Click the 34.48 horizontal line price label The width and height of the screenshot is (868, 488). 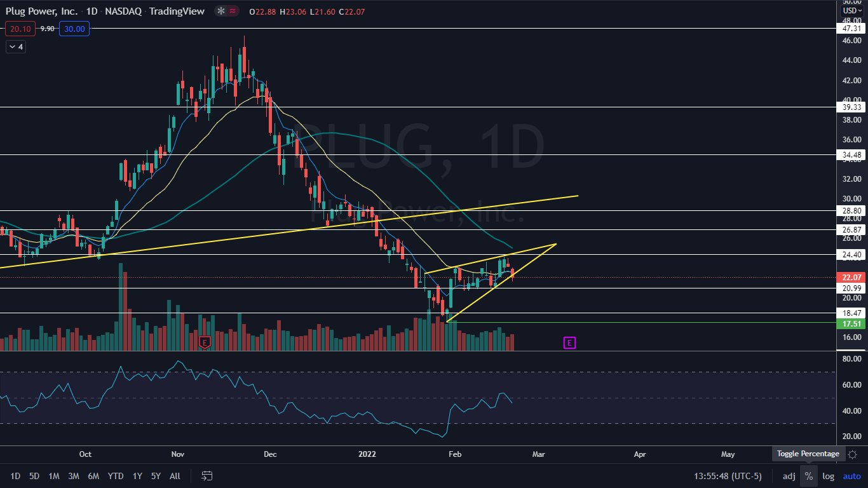tap(851, 155)
